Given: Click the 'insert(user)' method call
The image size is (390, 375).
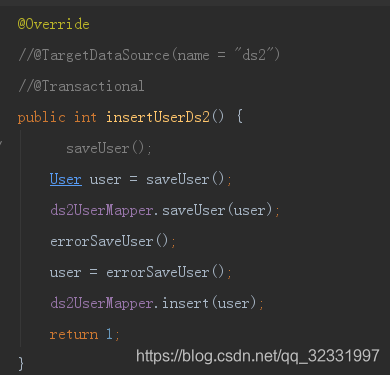Looking at the screenshot, I should pyautogui.click(x=209, y=303).
